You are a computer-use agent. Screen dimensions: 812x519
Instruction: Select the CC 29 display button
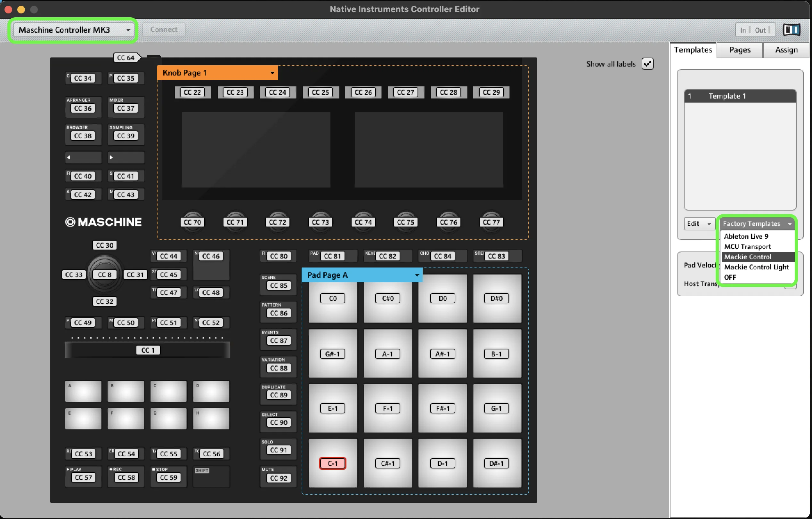pos(491,92)
